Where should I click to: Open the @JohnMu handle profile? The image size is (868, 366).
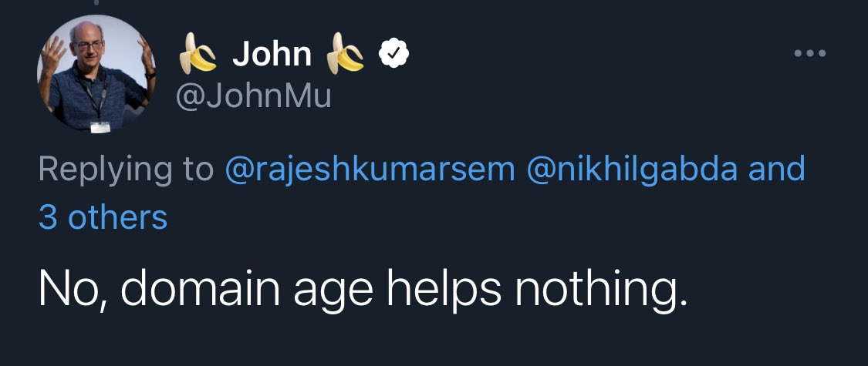[255, 97]
